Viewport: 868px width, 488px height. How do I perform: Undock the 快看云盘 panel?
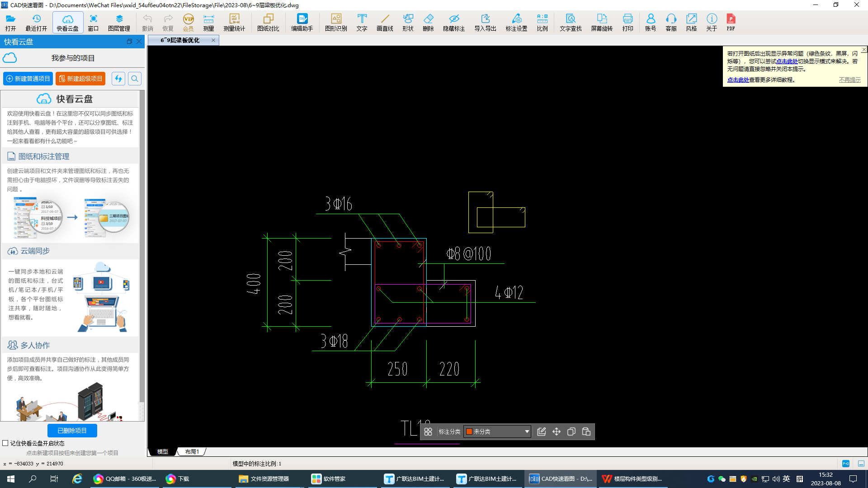129,42
